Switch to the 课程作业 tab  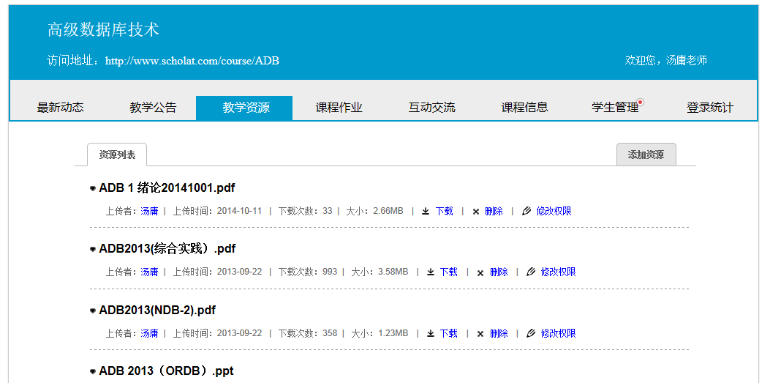(x=339, y=108)
